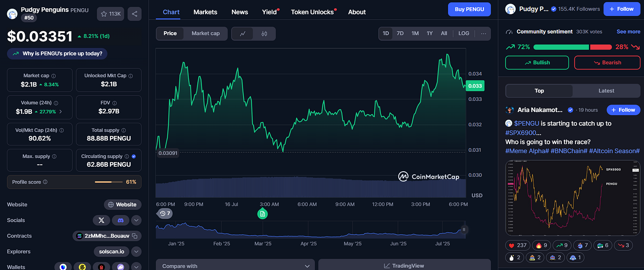Image resolution: width=644 pixels, height=270 pixels.
Task: Click the green document event marker on timeline
Action: tap(262, 214)
